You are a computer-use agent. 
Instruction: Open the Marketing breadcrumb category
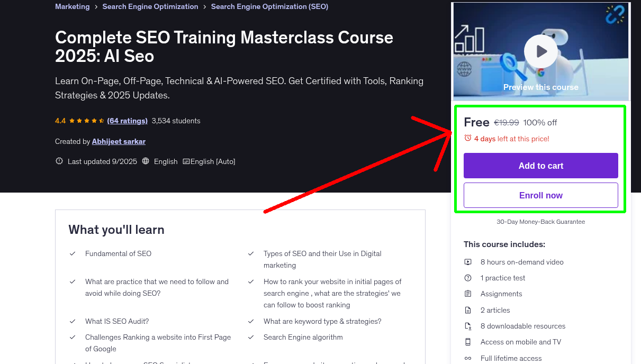[x=73, y=7]
